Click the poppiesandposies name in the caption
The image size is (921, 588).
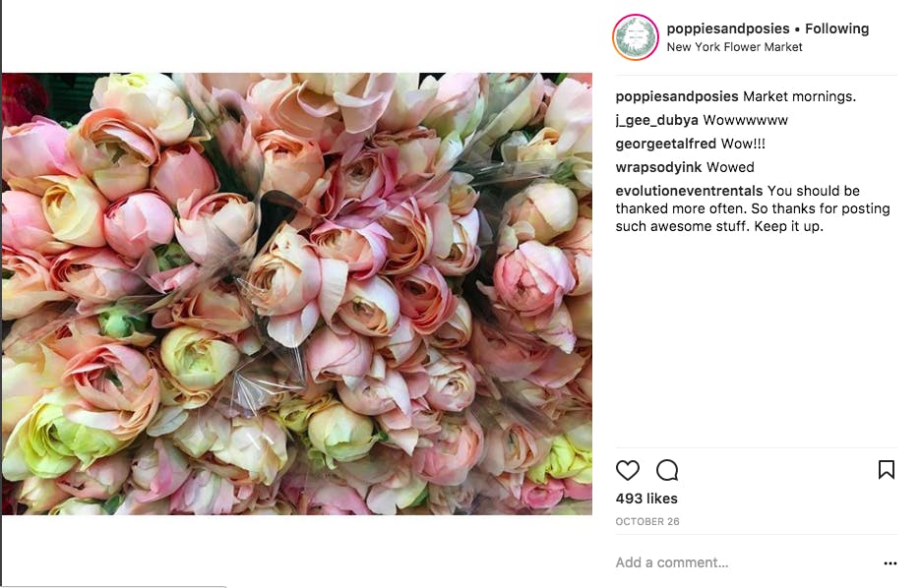(x=677, y=96)
